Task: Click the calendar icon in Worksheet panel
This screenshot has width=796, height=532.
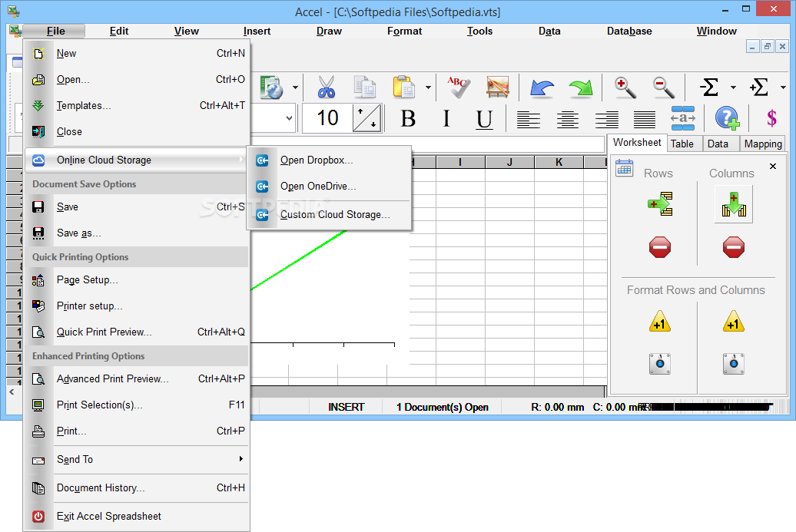Action: tap(624, 168)
